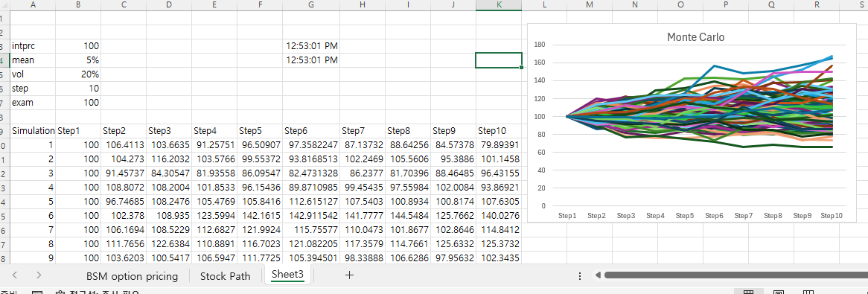Click the horizontal scrollbar left arrow
This screenshot has height=294, width=868.
coord(597,275)
